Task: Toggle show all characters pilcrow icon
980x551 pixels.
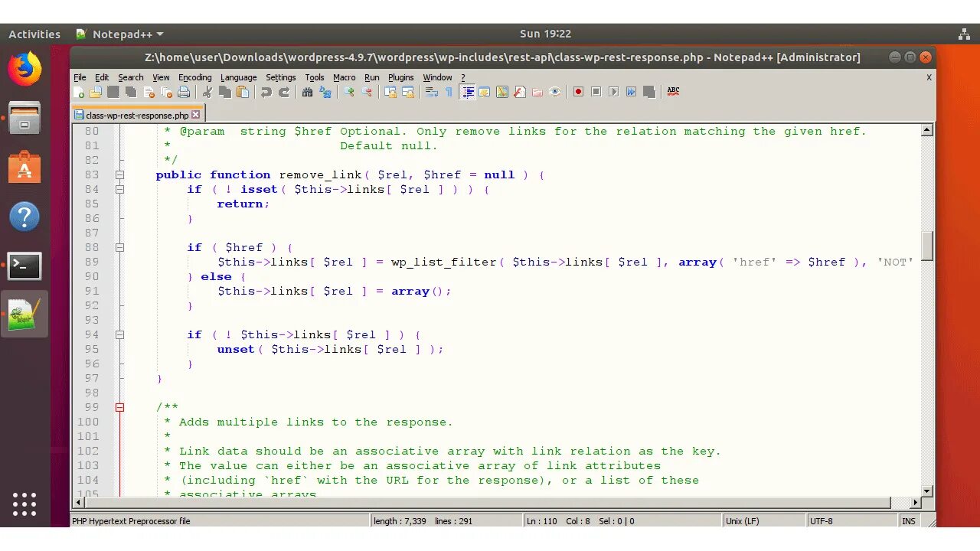Action: click(x=449, y=92)
